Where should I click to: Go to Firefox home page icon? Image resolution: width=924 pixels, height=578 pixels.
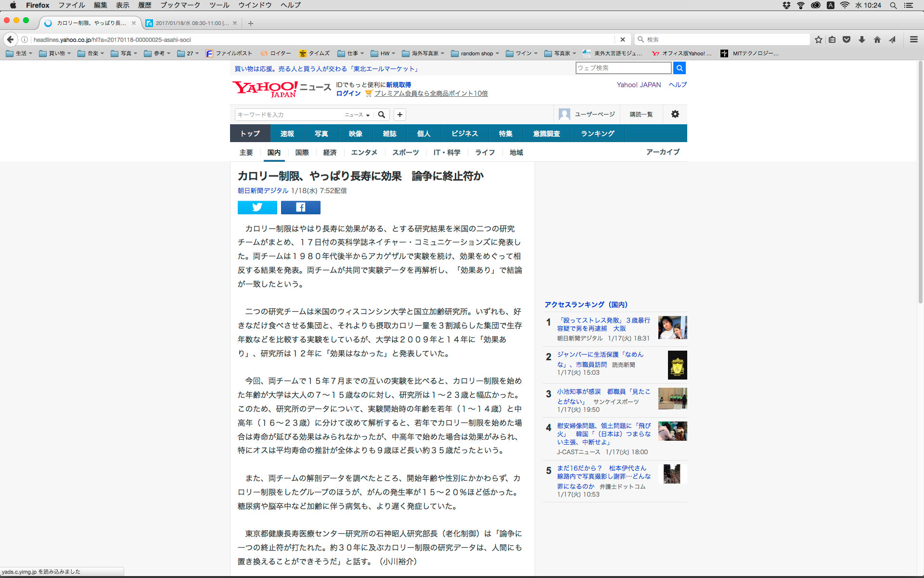click(877, 39)
